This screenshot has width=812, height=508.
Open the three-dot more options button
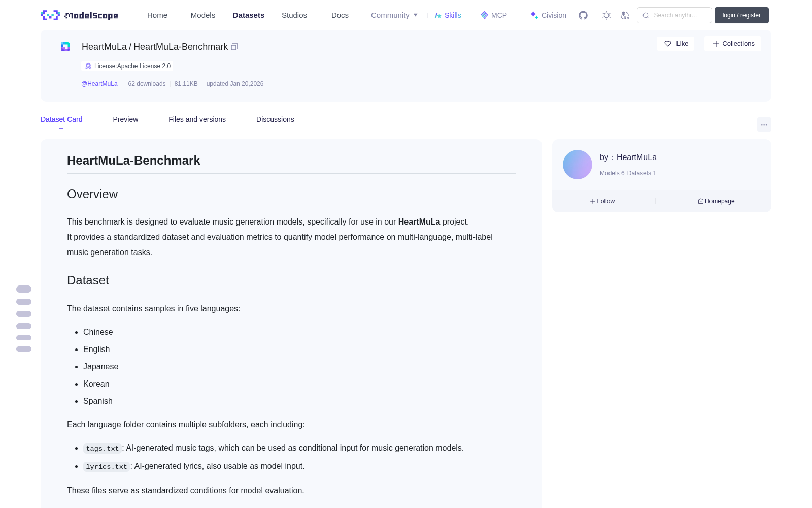coord(764,124)
